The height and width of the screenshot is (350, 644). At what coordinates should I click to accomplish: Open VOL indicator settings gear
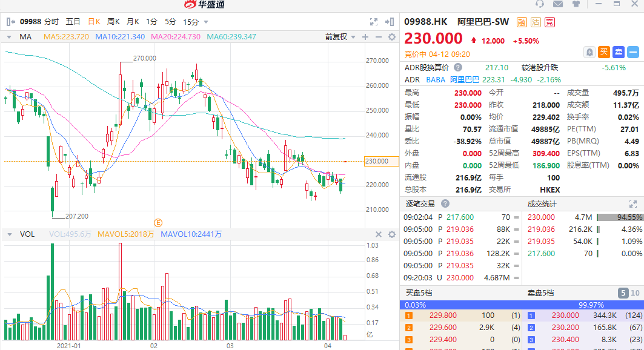pos(392,234)
